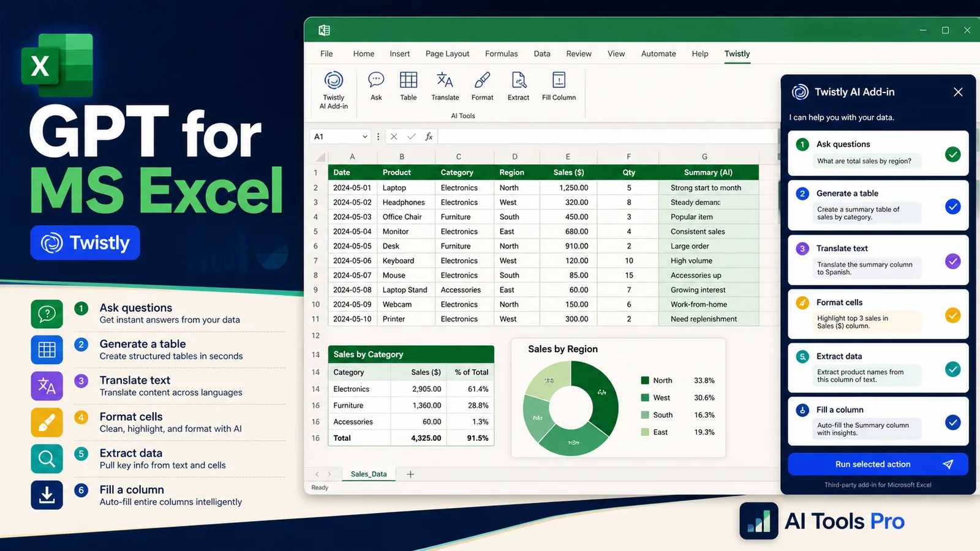Click Run selected action button

(878, 464)
